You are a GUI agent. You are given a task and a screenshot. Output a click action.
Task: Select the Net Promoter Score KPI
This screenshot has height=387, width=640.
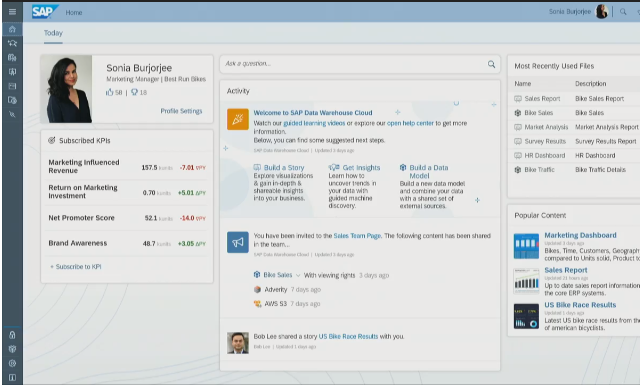click(127, 218)
